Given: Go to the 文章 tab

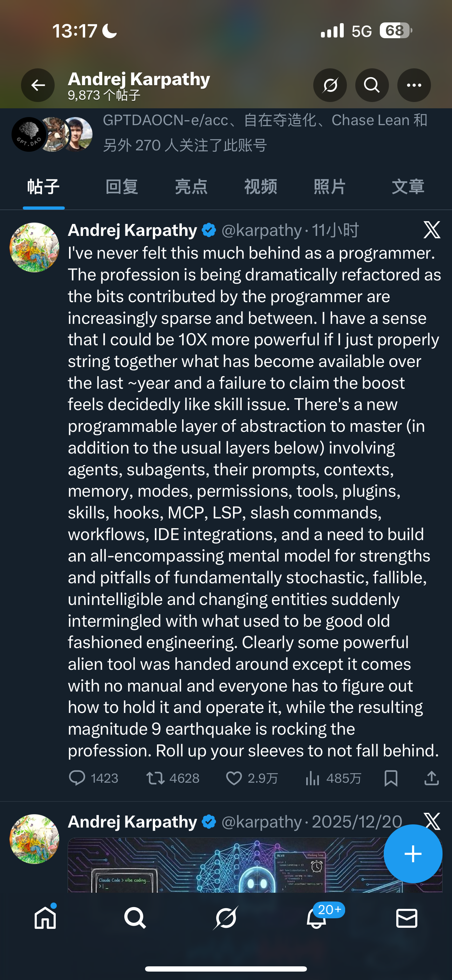Looking at the screenshot, I should pyautogui.click(x=408, y=187).
